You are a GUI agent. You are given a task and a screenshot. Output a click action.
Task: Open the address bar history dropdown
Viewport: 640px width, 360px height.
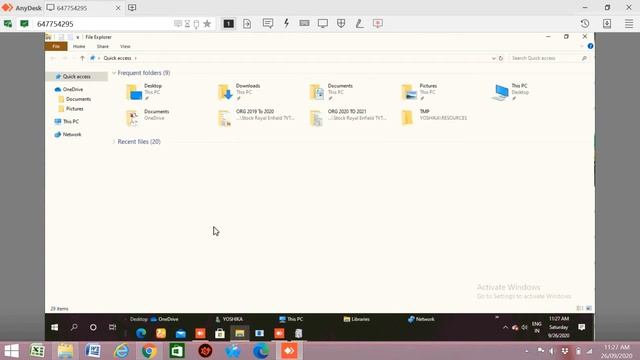493,58
